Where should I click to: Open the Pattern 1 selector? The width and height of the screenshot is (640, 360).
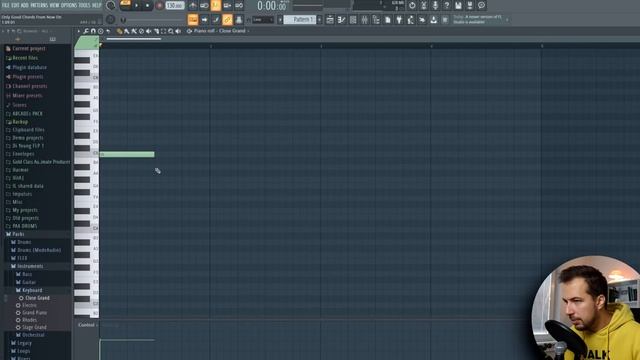pyautogui.click(x=300, y=20)
